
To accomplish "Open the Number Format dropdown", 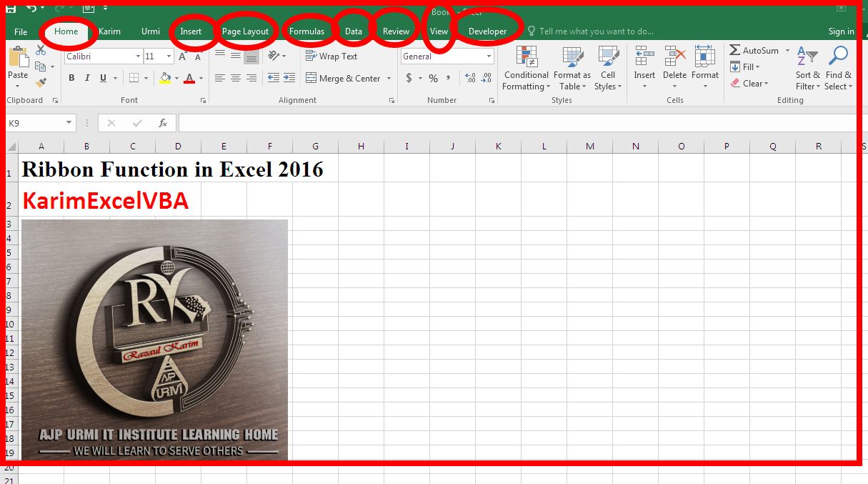I will [488, 56].
